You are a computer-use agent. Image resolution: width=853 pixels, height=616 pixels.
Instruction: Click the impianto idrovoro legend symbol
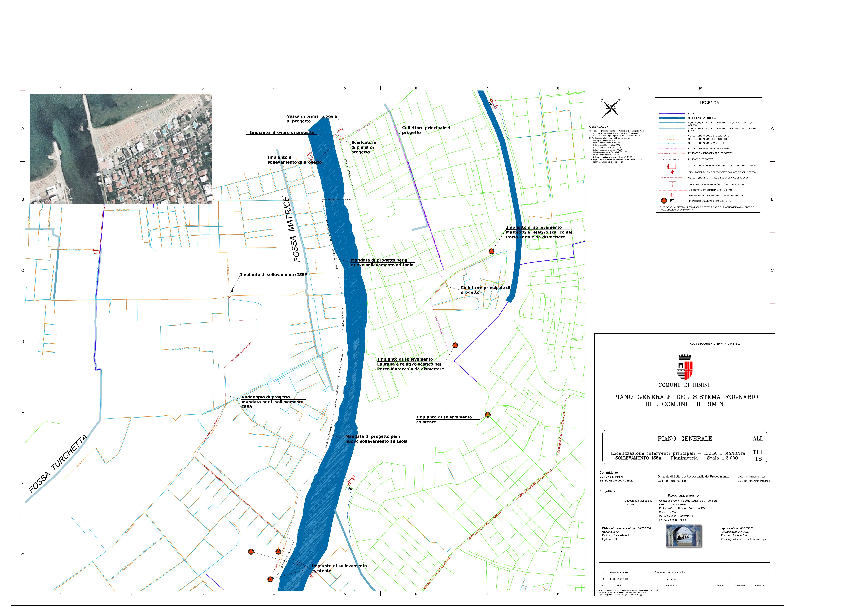[x=672, y=184]
